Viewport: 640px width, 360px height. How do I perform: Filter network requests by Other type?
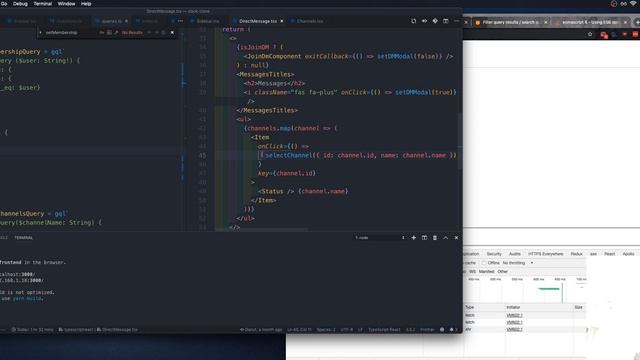click(x=502, y=272)
